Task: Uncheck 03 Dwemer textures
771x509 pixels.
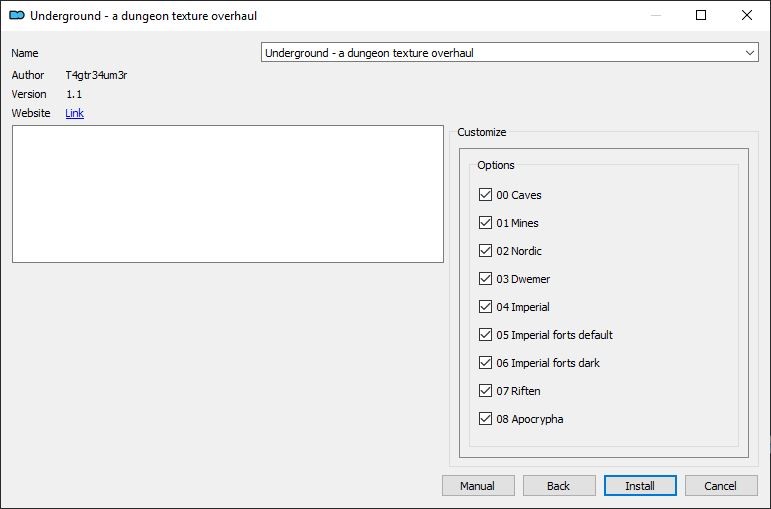Action: pos(485,279)
